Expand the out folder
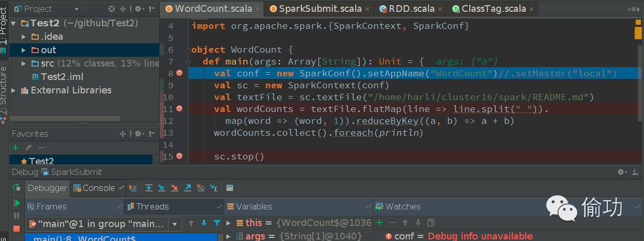 coord(24,50)
